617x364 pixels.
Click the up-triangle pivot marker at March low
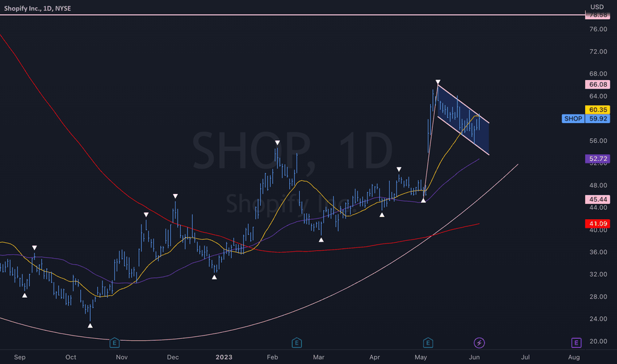[321, 240]
